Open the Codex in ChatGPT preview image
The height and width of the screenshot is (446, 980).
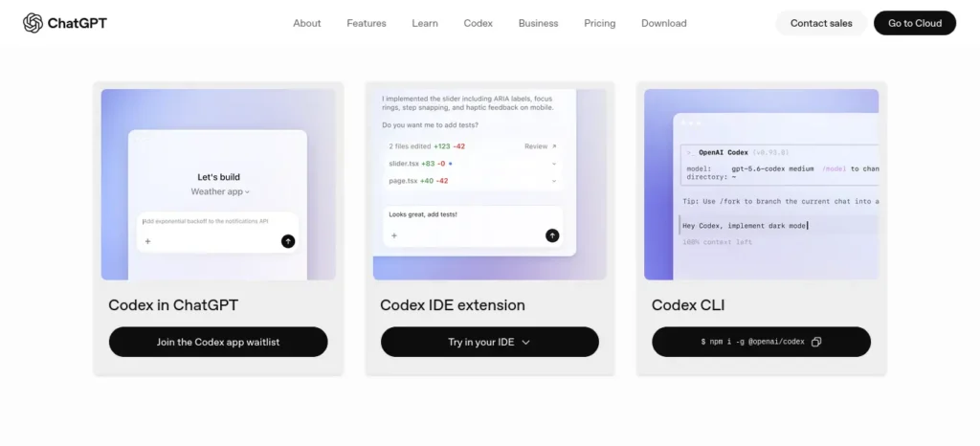[x=218, y=185]
